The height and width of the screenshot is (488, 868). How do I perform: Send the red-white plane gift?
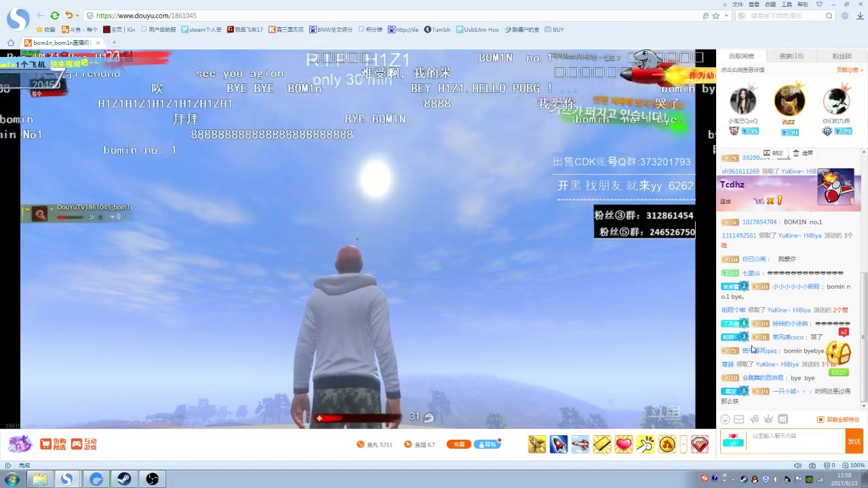(x=580, y=445)
